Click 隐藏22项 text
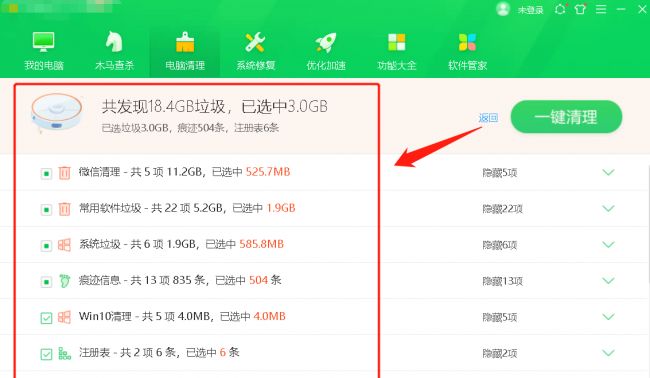Viewport: 650px width, 378px height. pyautogui.click(x=502, y=209)
